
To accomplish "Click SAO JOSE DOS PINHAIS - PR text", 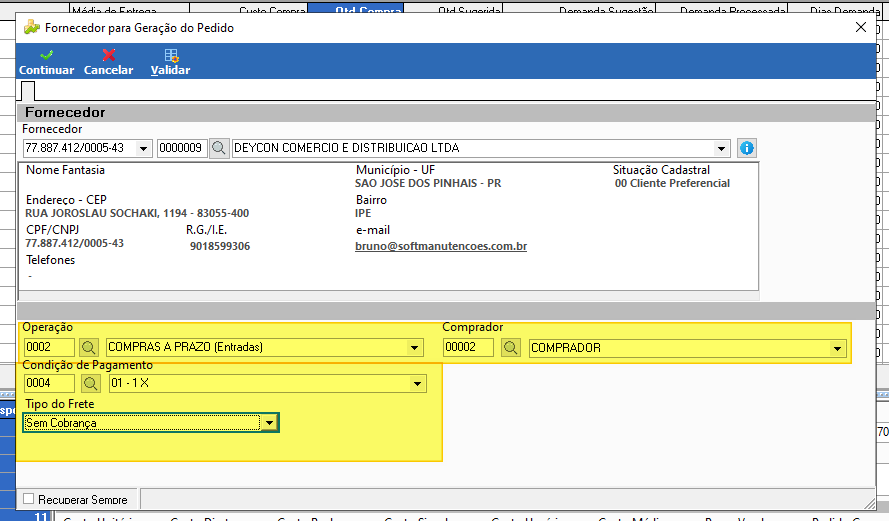I will click(x=428, y=183).
